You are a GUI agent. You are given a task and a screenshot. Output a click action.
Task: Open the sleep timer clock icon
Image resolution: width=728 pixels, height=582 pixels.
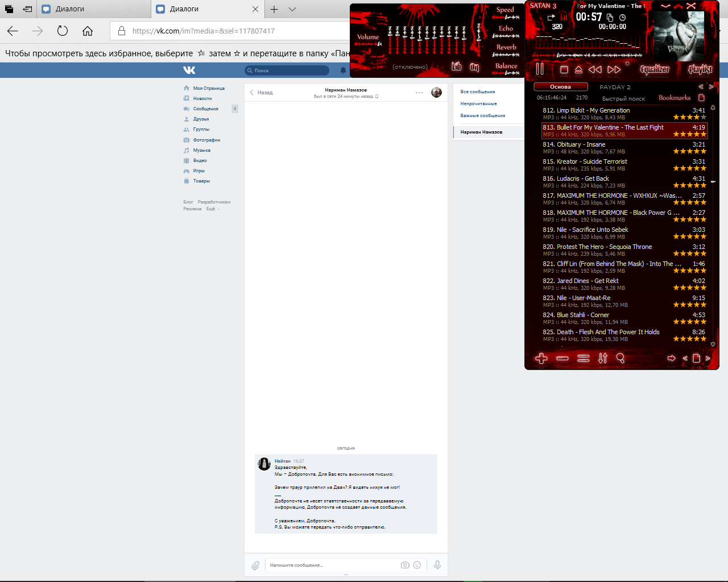[622, 18]
